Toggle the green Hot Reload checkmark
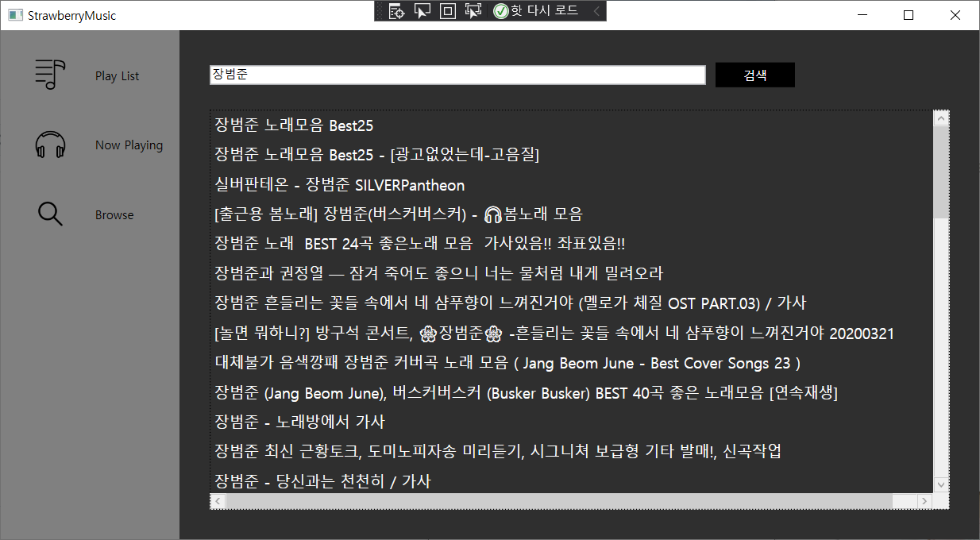The image size is (980, 540). (x=499, y=10)
